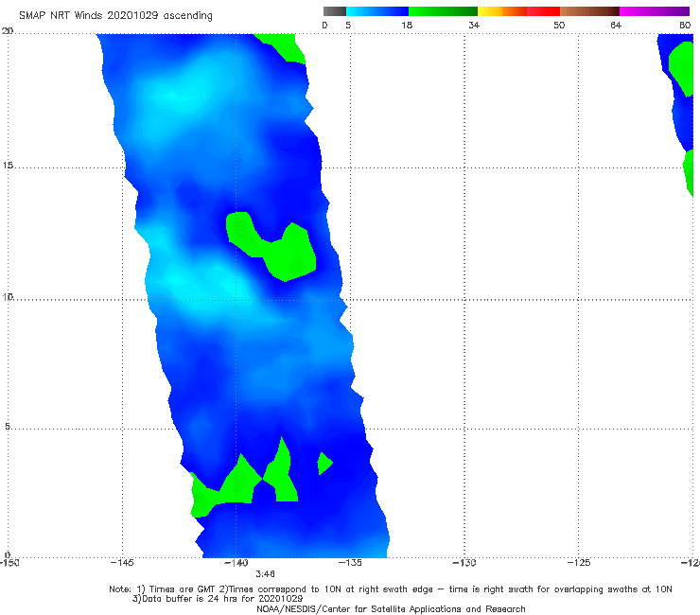Click latitude axis label '10'
Screen dimensions: 700x615
(8, 296)
